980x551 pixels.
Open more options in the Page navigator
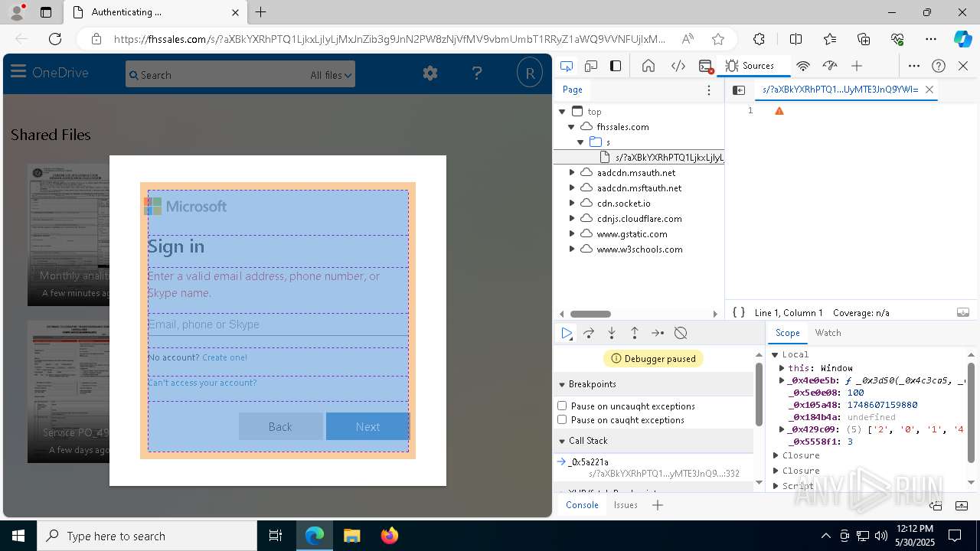tap(709, 90)
